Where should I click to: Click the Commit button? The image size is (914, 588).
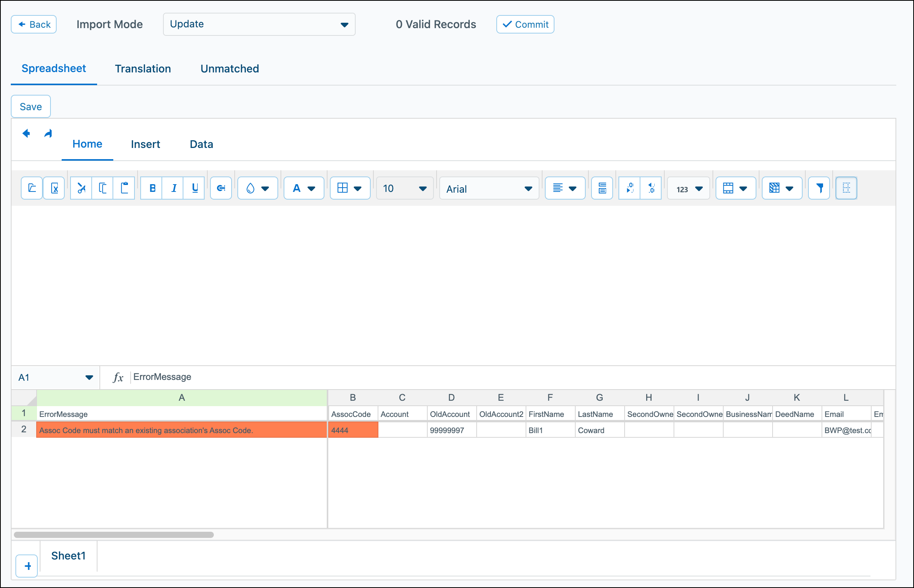pos(525,24)
